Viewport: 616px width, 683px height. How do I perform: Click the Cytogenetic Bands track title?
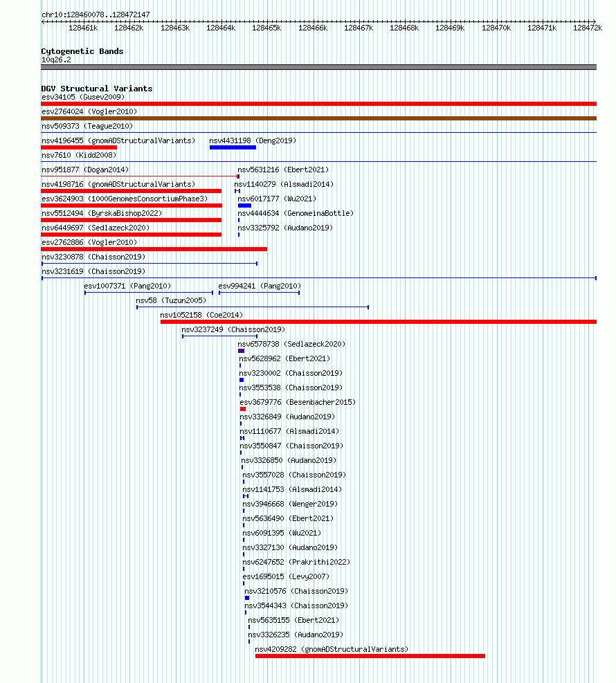[x=82, y=51]
